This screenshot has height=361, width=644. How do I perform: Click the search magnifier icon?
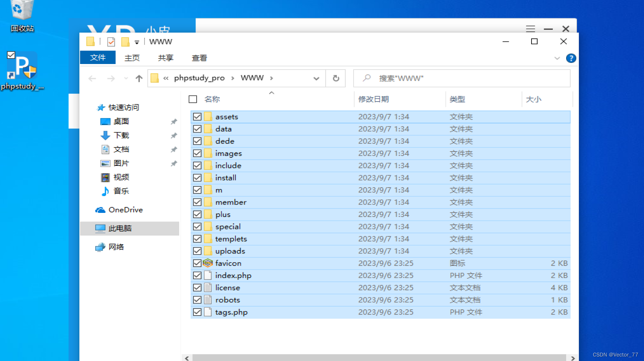coord(367,78)
